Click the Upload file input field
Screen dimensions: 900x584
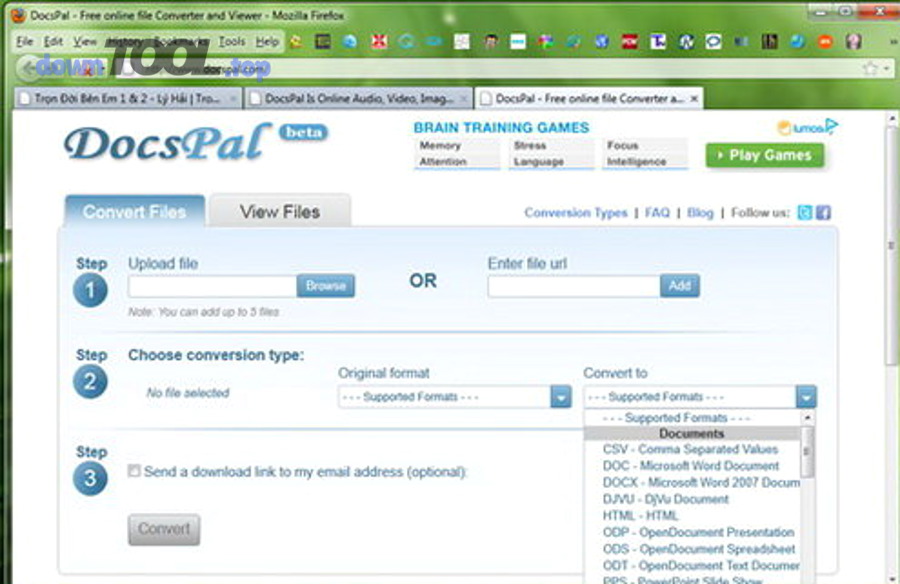[x=212, y=286]
